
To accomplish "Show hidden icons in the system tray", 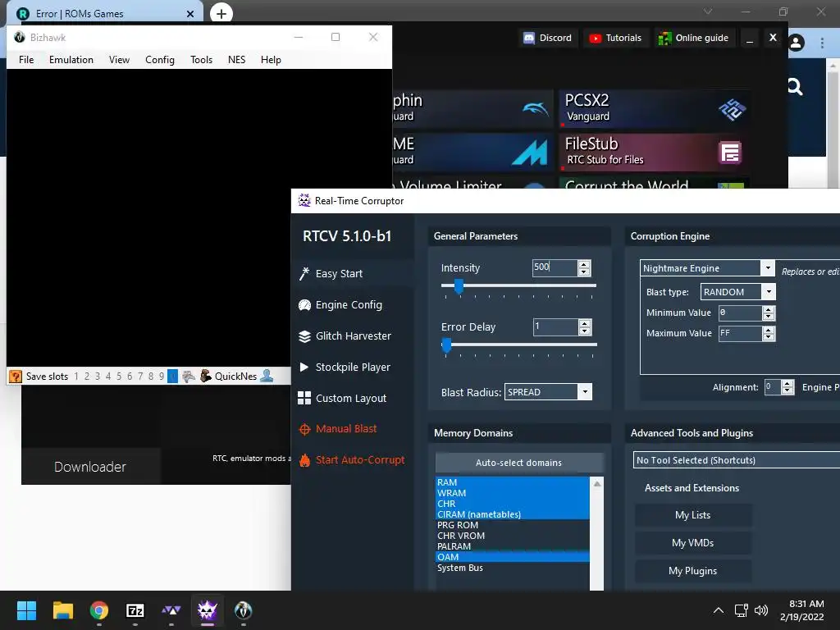I will coord(719,610).
